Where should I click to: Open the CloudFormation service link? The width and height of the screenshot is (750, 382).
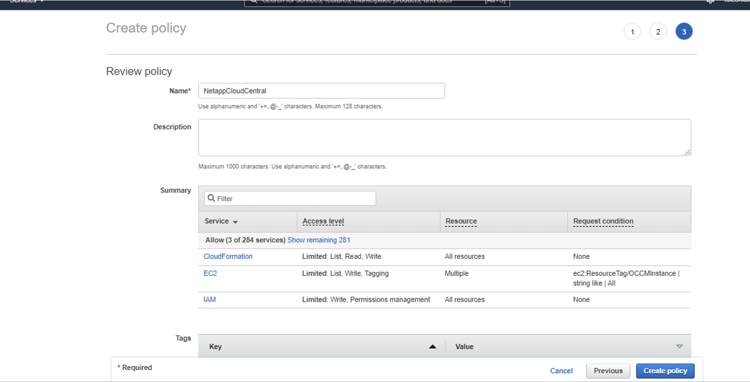(x=228, y=256)
